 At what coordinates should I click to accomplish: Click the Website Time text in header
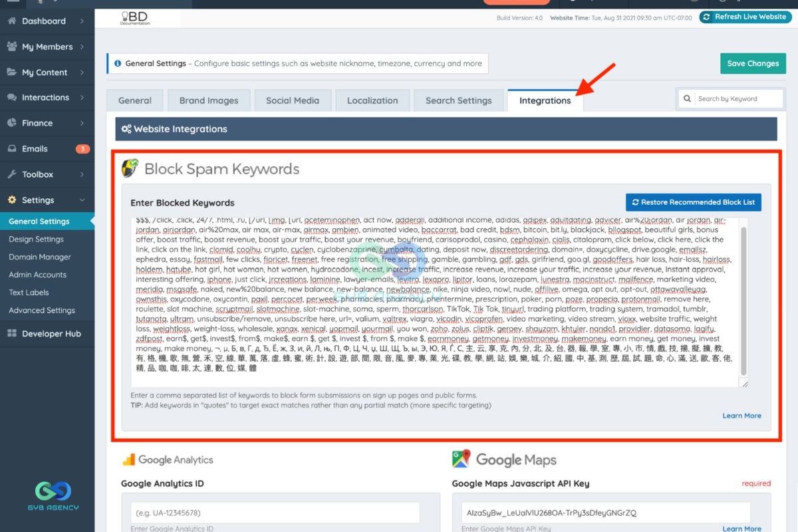click(x=621, y=18)
